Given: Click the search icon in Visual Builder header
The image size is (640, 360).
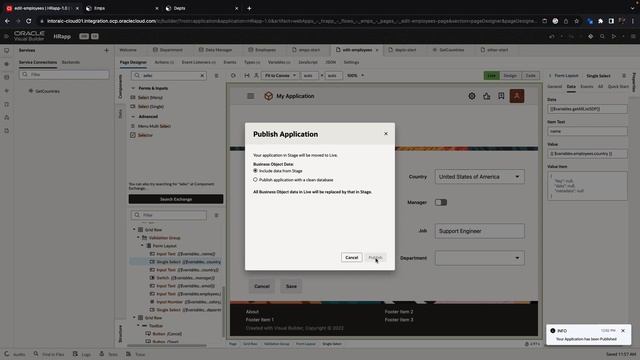Looking at the screenshot, I should click(x=602, y=36).
